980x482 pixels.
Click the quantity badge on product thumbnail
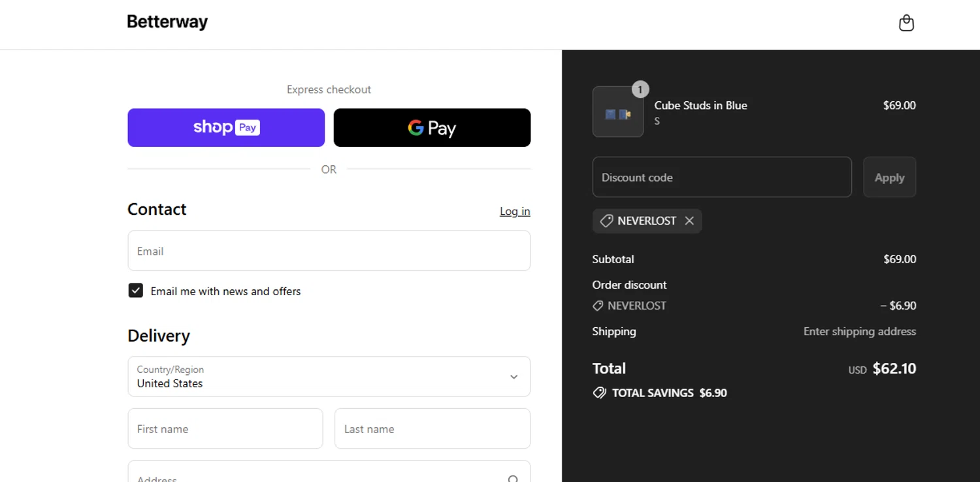[x=640, y=89]
